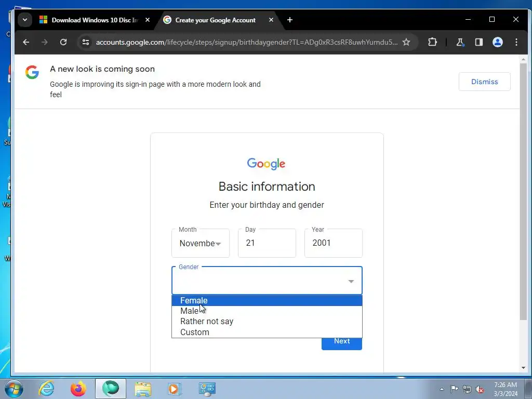Open Chrome's three-dot menu

(x=516, y=42)
